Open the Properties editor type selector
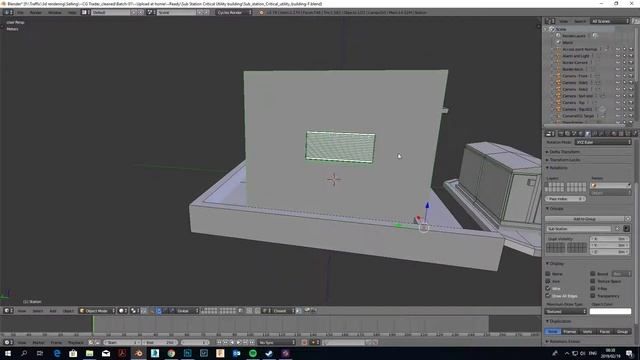The height and width of the screenshot is (360, 640). tap(550, 133)
